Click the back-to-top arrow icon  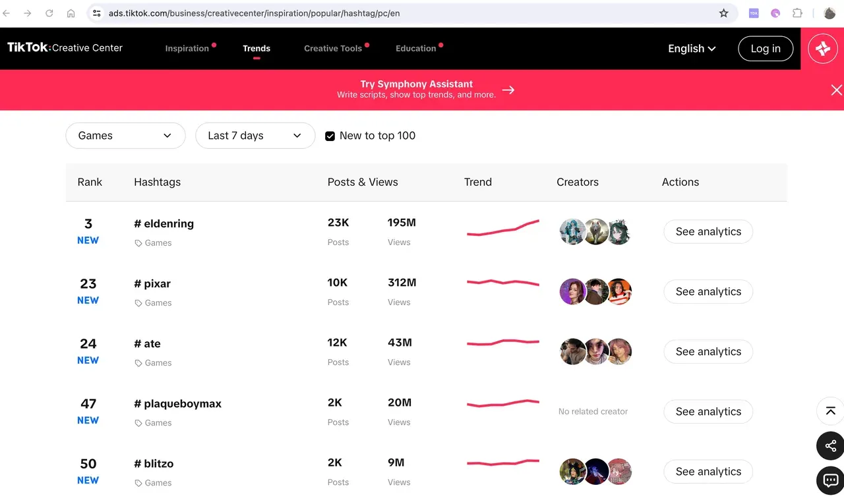pos(829,411)
